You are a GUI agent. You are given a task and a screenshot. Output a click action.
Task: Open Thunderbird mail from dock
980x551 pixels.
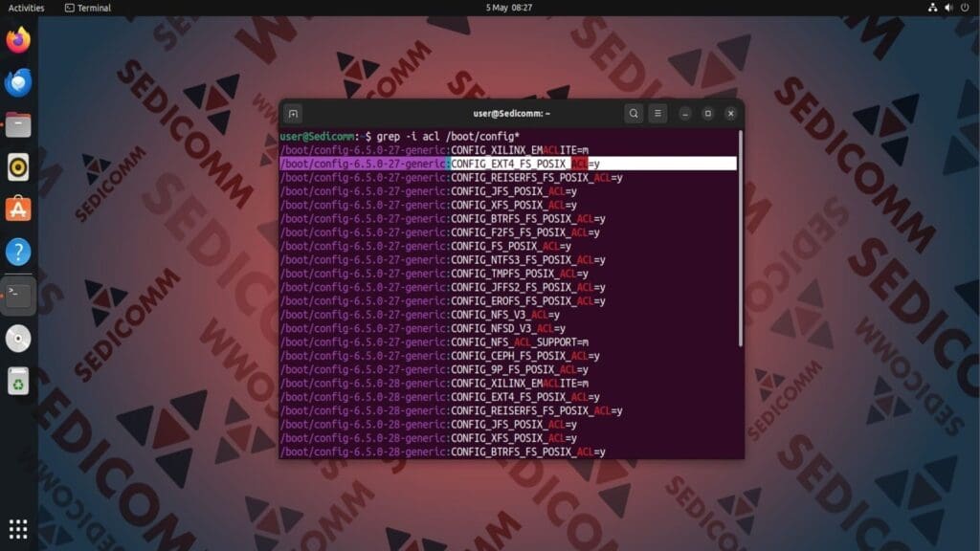coord(18,82)
